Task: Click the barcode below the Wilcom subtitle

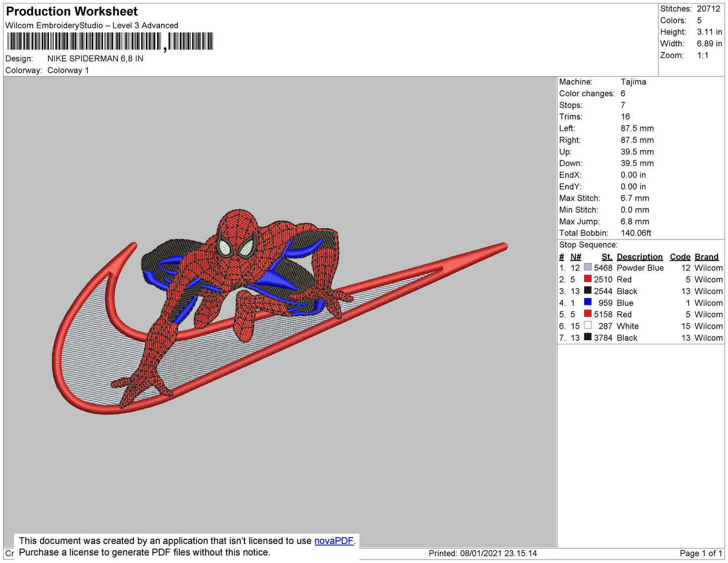Action: tap(110, 41)
